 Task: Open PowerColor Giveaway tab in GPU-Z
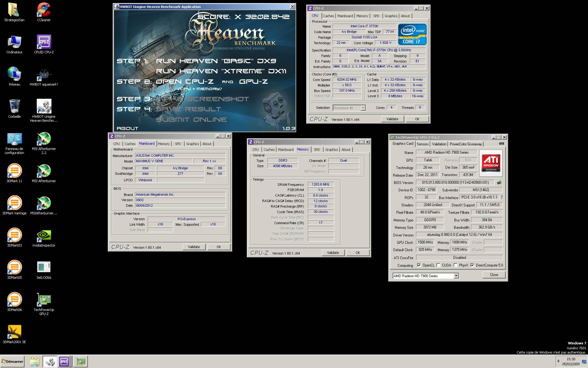pos(466,144)
